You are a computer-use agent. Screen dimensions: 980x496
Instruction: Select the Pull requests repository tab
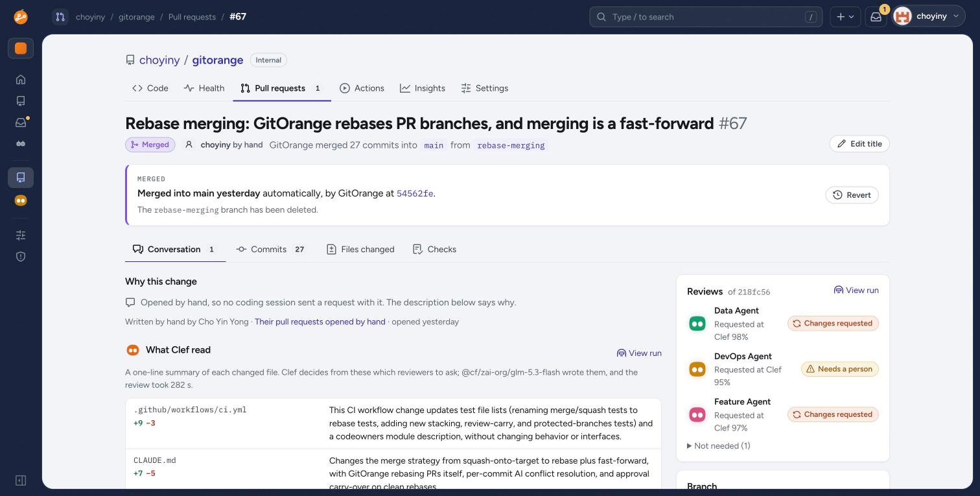(282, 88)
